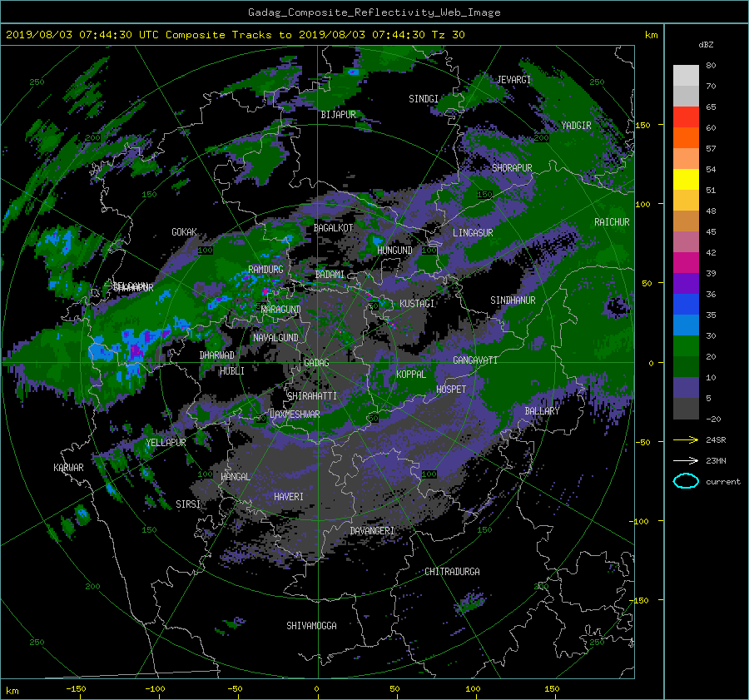749x700 pixels.
Task: Click the KOPPAL city label
Action: pos(411,375)
